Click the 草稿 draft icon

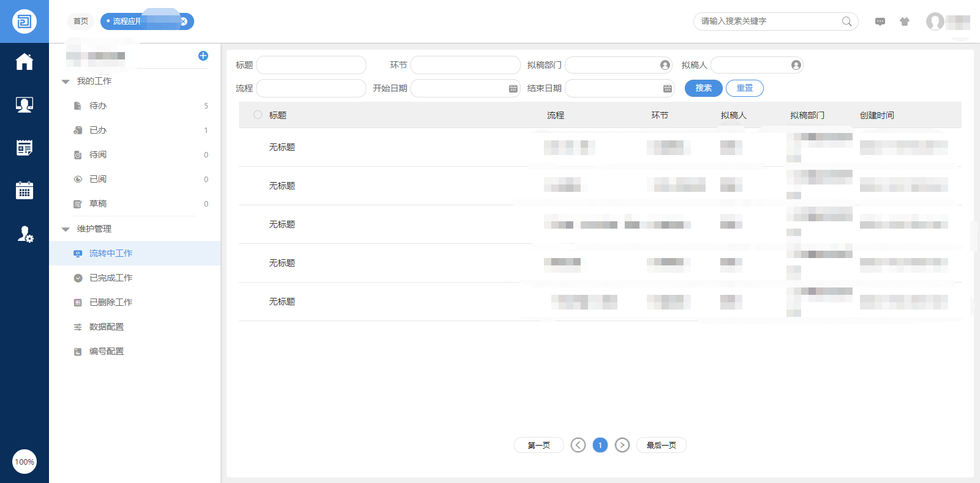[x=78, y=204]
